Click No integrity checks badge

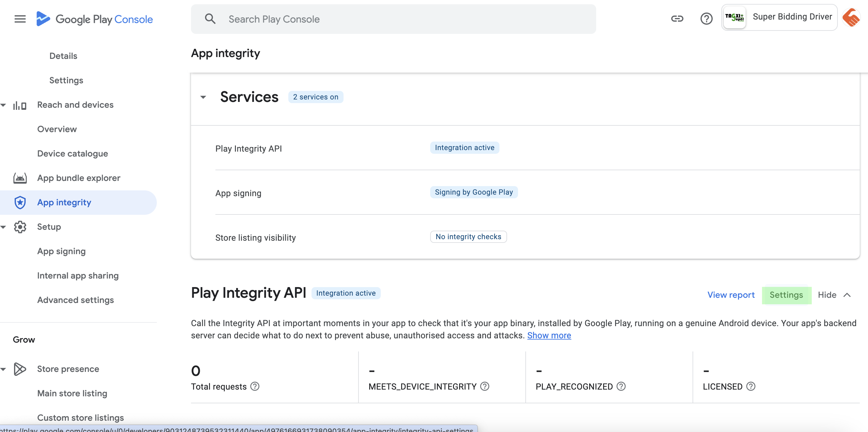[x=468, y=236]
